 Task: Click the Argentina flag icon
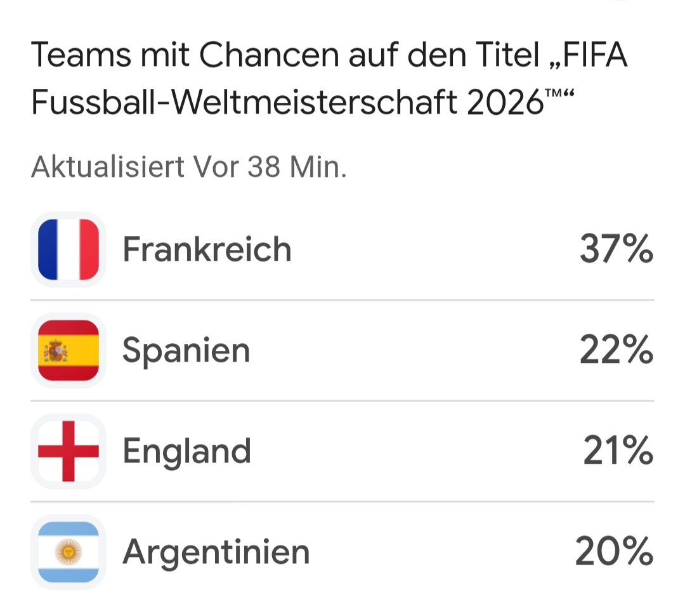tap(68, 552)
